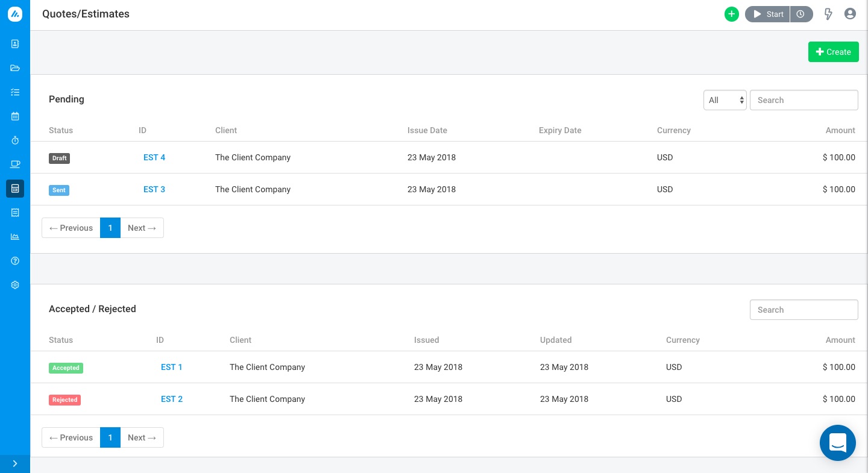Image resolution: width=868 pixels, height=473 pixels.
Task: Click The Client Company in EST 3 row
Action: (x=253, y=189)
